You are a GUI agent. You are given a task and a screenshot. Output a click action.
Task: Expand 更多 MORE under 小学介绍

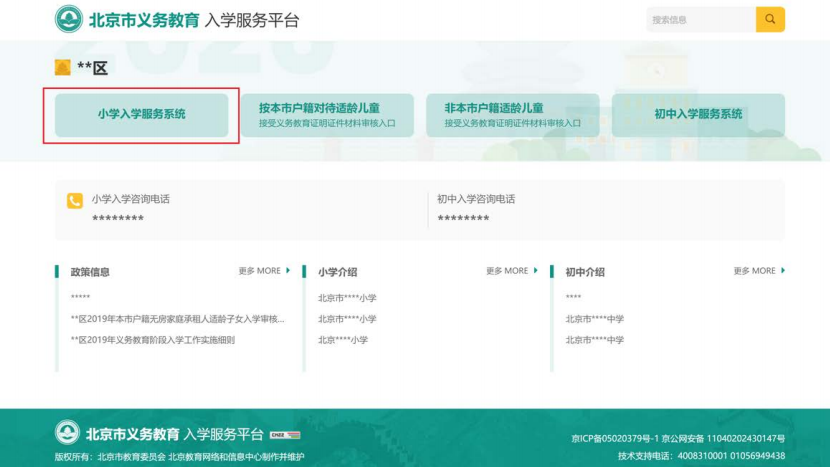[x=511, y=271]
